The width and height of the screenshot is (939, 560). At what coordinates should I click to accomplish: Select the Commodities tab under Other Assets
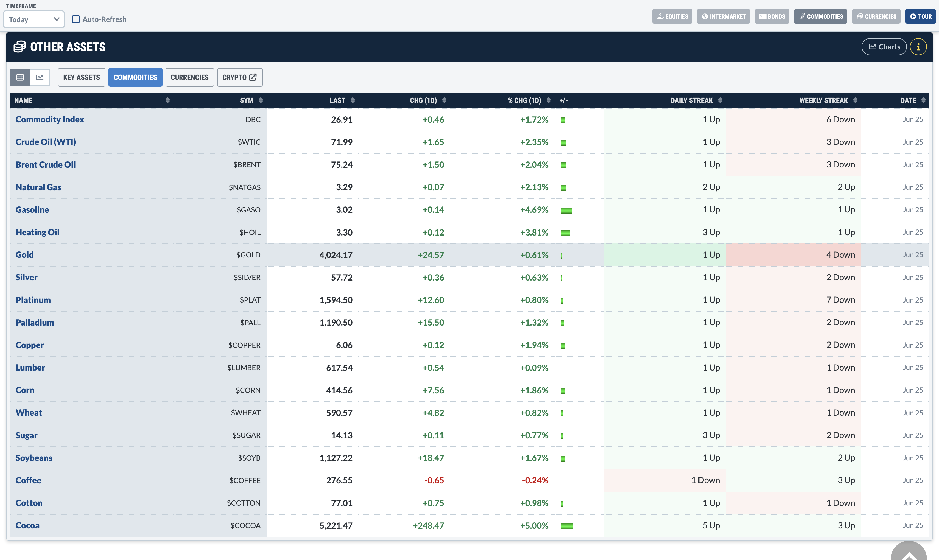pyautogui.click(x=135, y=77)
